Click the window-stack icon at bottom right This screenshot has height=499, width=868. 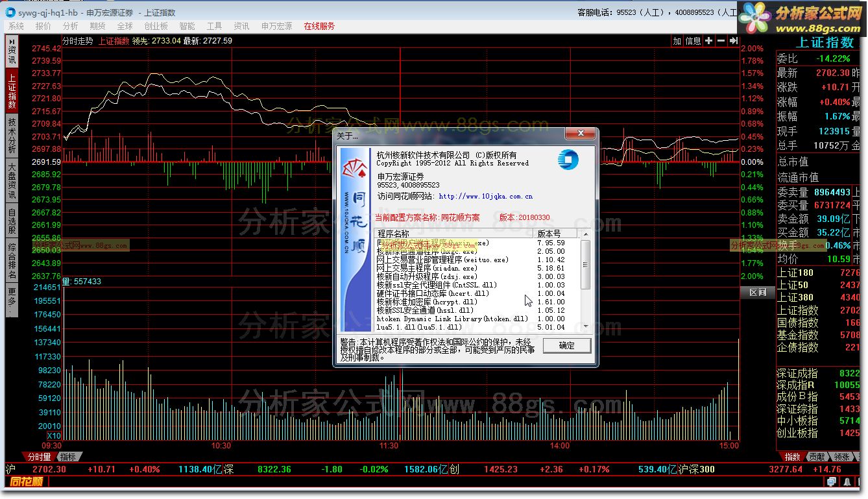832,481
